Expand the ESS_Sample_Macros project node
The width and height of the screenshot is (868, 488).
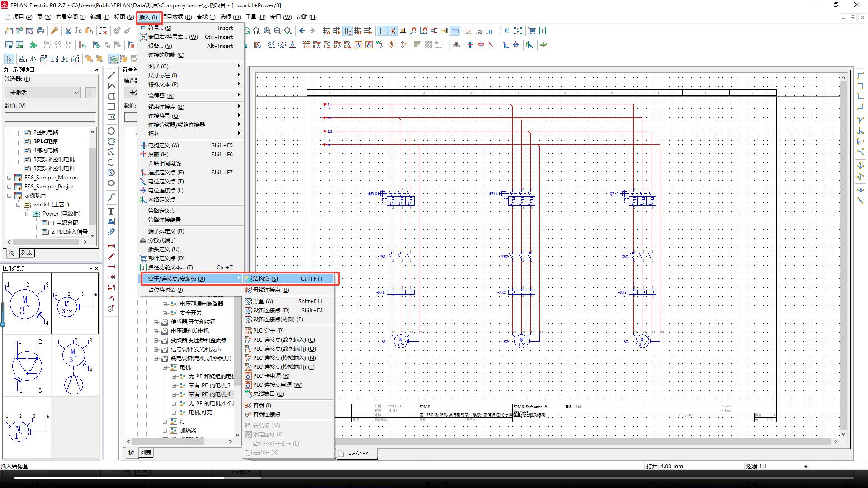(9, 178)
